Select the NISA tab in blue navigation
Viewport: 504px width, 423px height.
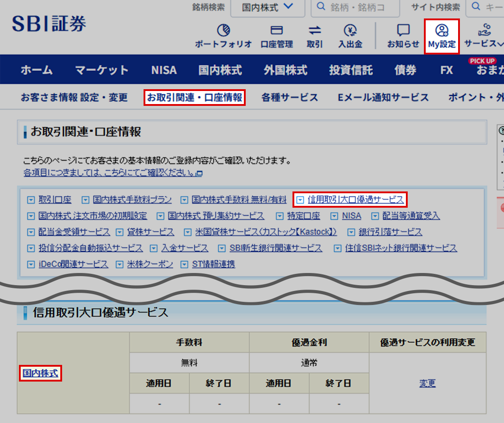tap(164, 70)
